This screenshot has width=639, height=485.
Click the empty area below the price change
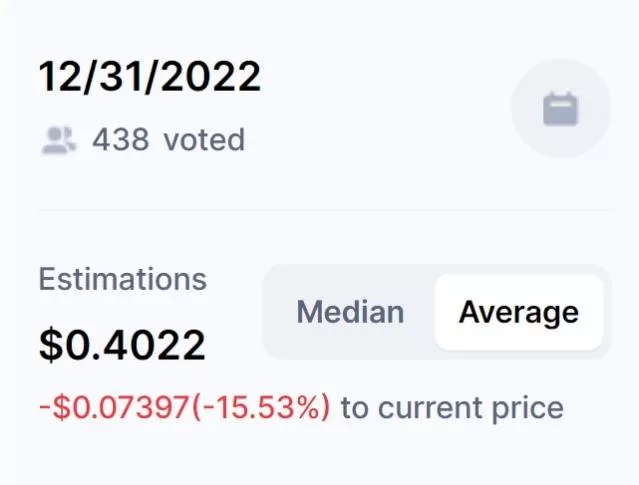320,455
